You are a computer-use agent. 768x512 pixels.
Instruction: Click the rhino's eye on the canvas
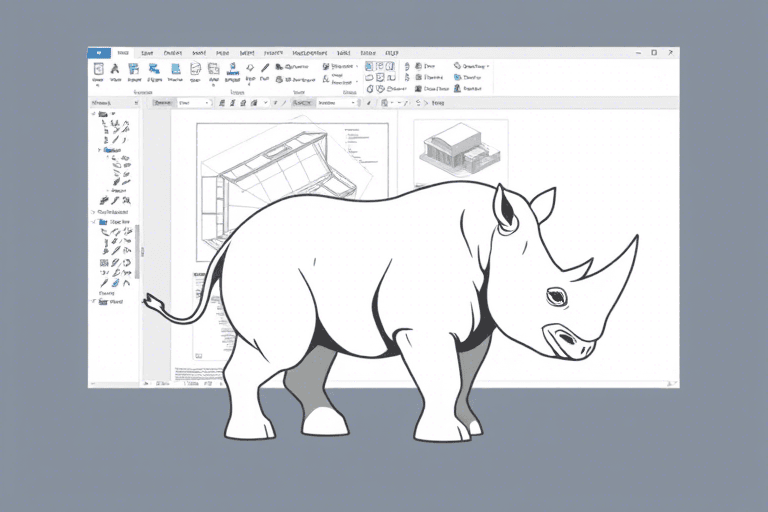pyautogui.click(x=556, y=296)
